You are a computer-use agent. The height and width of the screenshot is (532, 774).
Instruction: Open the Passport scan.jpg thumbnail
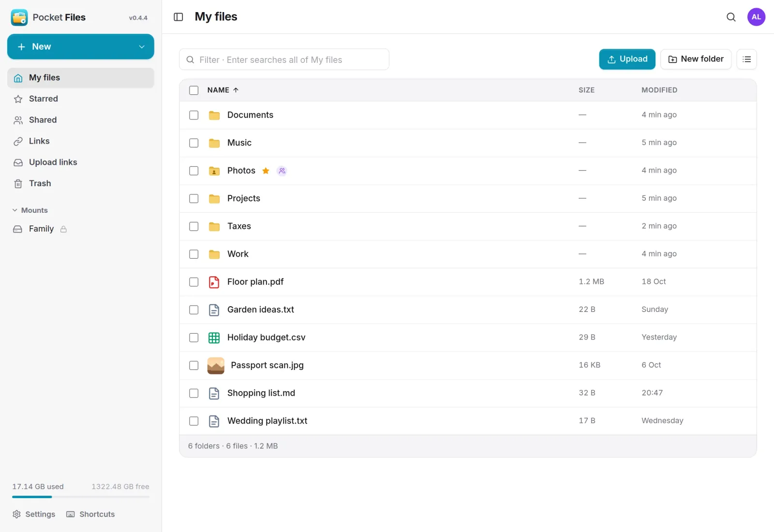[216, 366]
